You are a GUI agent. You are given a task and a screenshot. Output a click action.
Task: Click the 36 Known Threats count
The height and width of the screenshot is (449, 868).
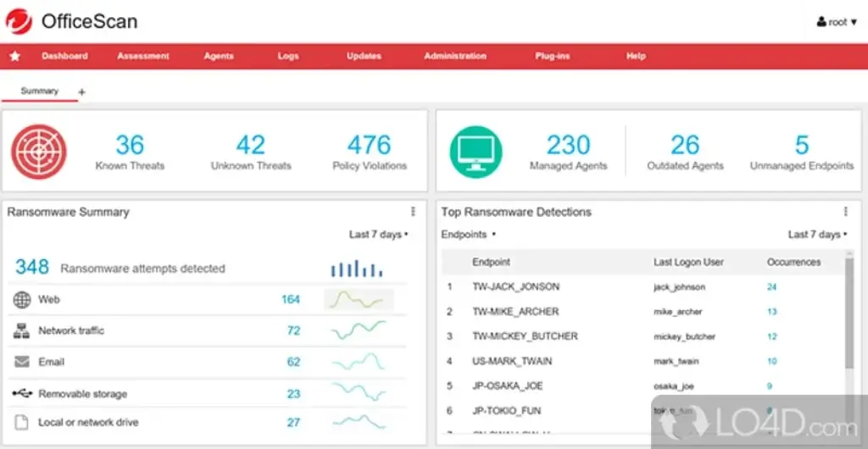tap(130, 145)
